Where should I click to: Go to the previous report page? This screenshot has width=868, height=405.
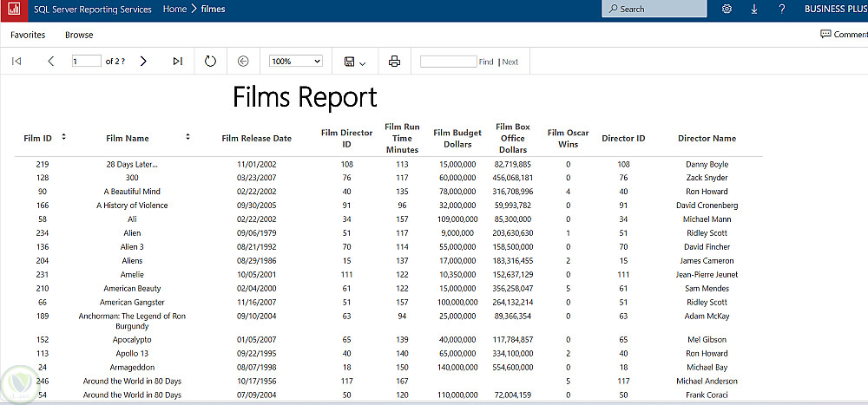50,62
